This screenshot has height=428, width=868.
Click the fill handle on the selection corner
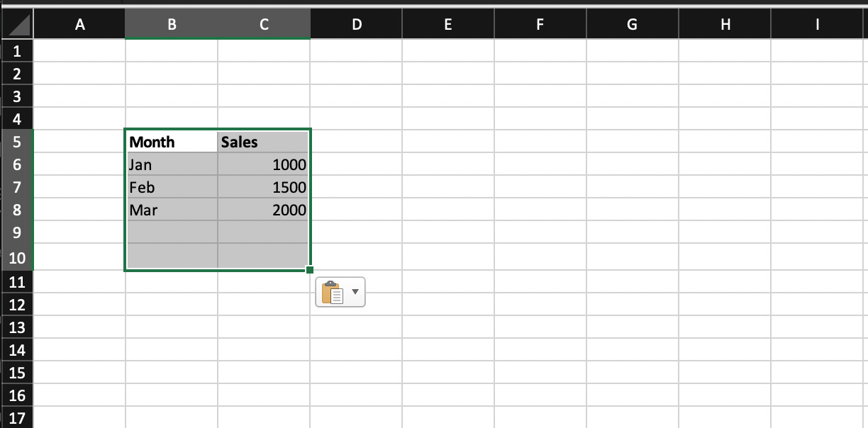coord(309,269)
